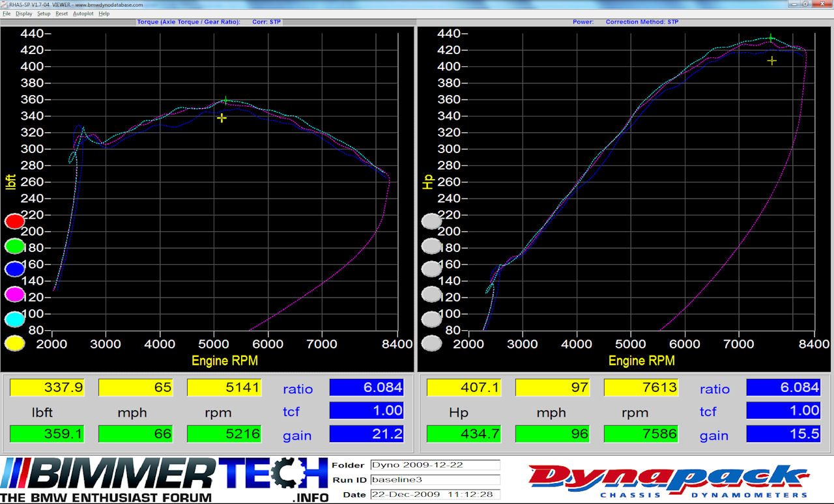The image size is (834, 504).
Task: Select the green torque value 359.1
Action: tap(47, 434)
